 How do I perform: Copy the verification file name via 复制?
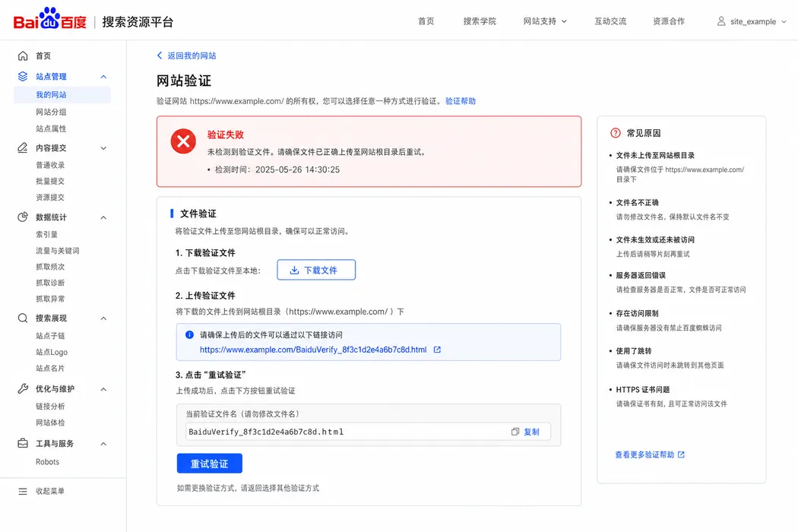coord(525,432)
